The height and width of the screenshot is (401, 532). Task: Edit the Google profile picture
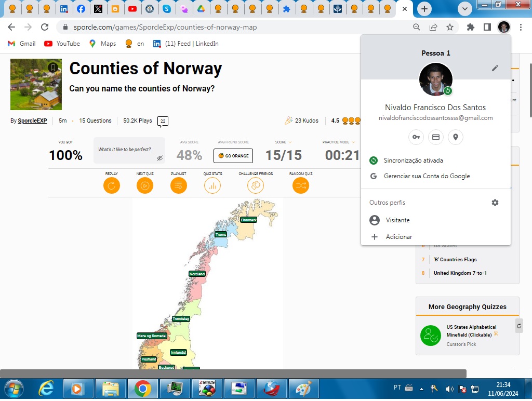pyautogui.click(x=495, y=68)
